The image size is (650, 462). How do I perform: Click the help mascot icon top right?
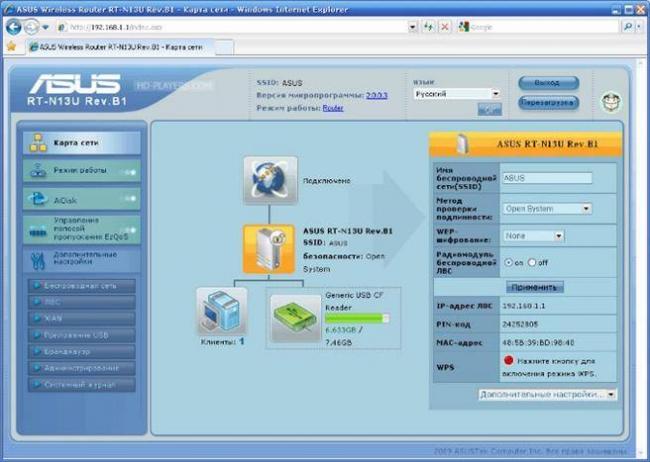(611, 102)
